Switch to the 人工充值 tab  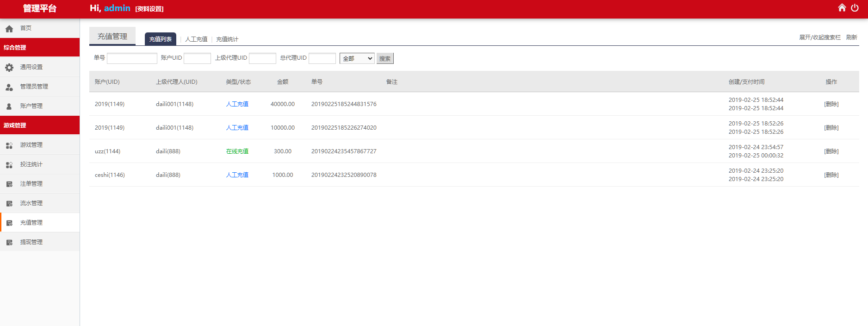(x=196, y=39)
